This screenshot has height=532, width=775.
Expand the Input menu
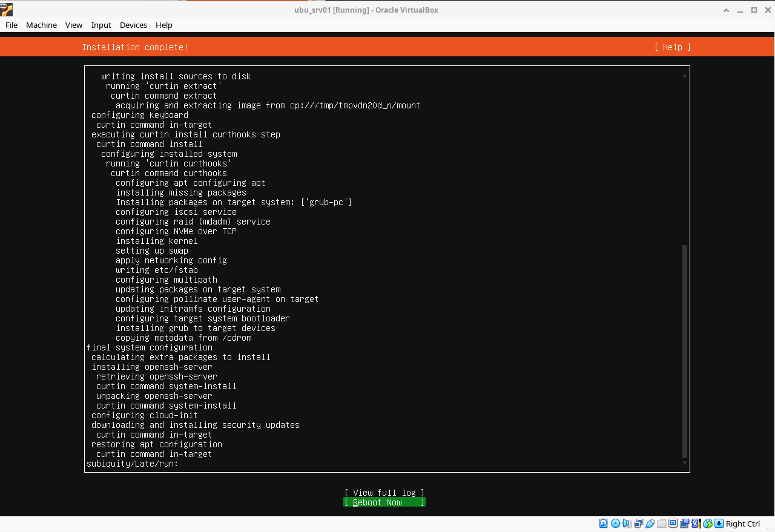click(101, 25)
